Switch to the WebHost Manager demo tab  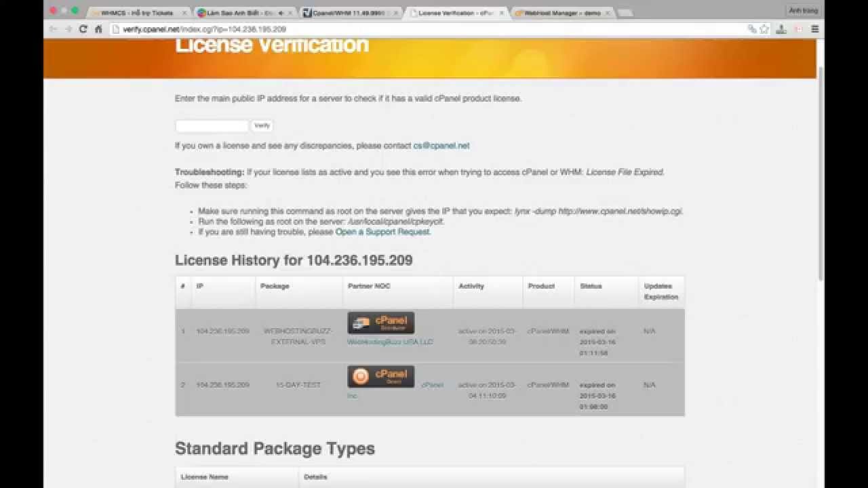tap(561, 13)
